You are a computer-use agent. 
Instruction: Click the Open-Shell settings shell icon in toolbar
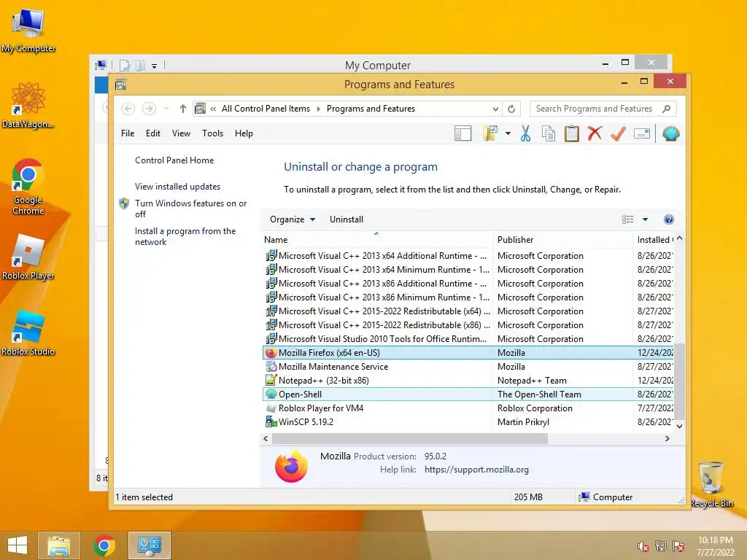[671, 134]
